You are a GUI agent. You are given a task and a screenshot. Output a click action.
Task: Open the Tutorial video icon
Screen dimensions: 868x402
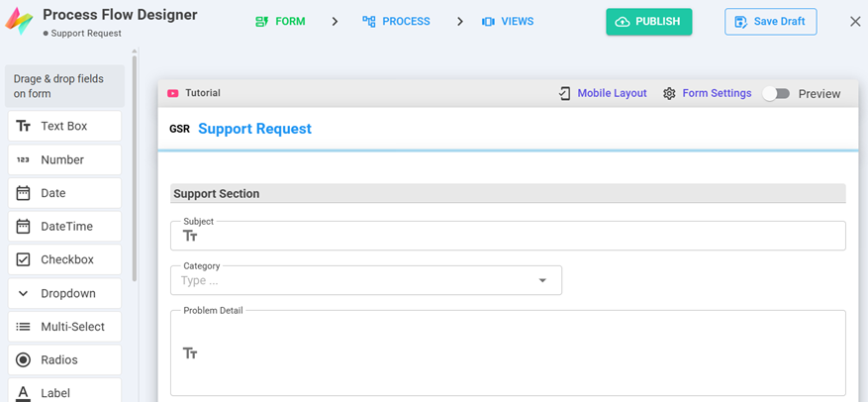[173, 93]
